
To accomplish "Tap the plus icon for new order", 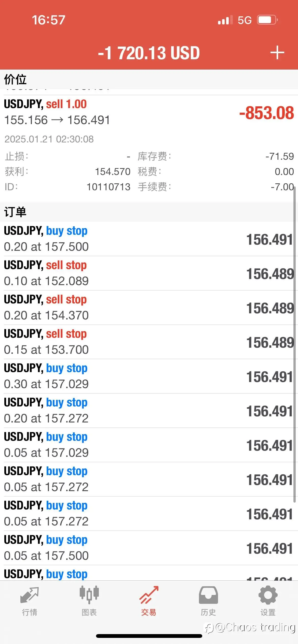I will point(277,53).
